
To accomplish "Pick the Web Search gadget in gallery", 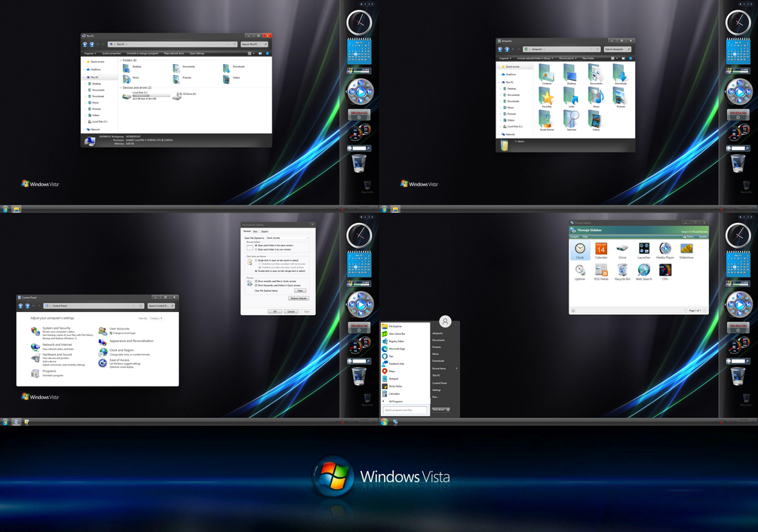I will [x=643, y=272].
